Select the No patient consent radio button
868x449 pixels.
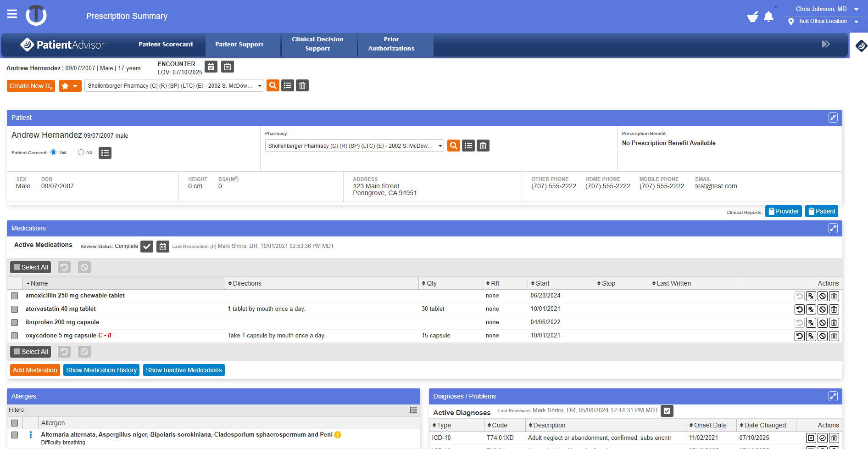[81, 152]
